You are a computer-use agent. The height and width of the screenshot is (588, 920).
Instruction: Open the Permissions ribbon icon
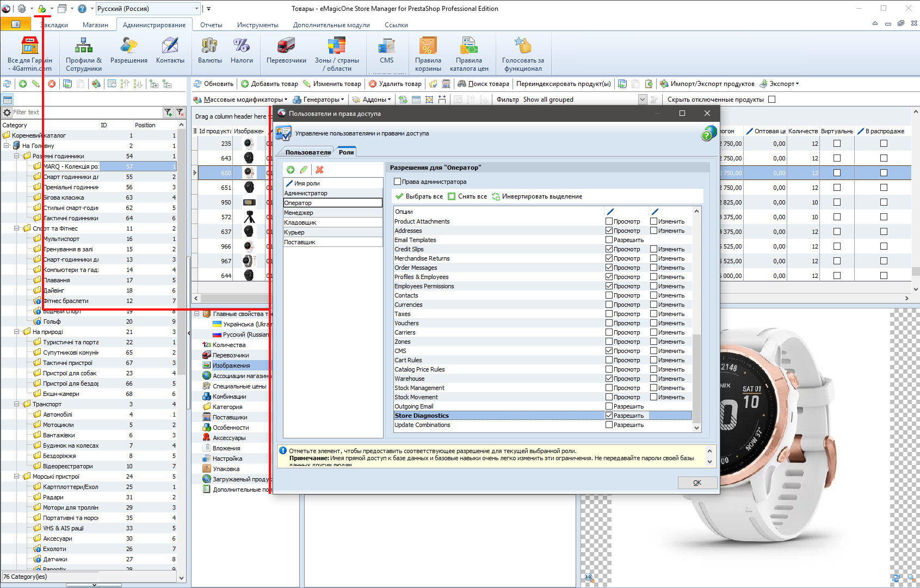129,50
